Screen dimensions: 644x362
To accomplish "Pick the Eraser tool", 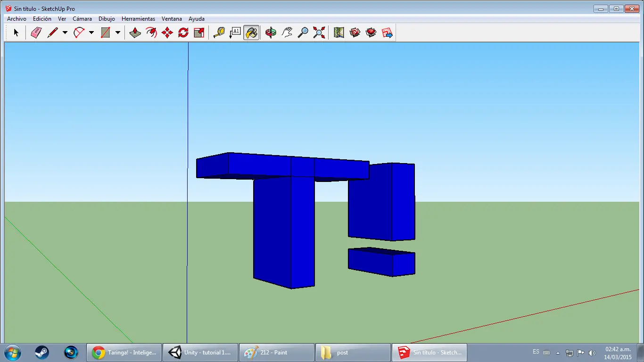I will 36,33.
